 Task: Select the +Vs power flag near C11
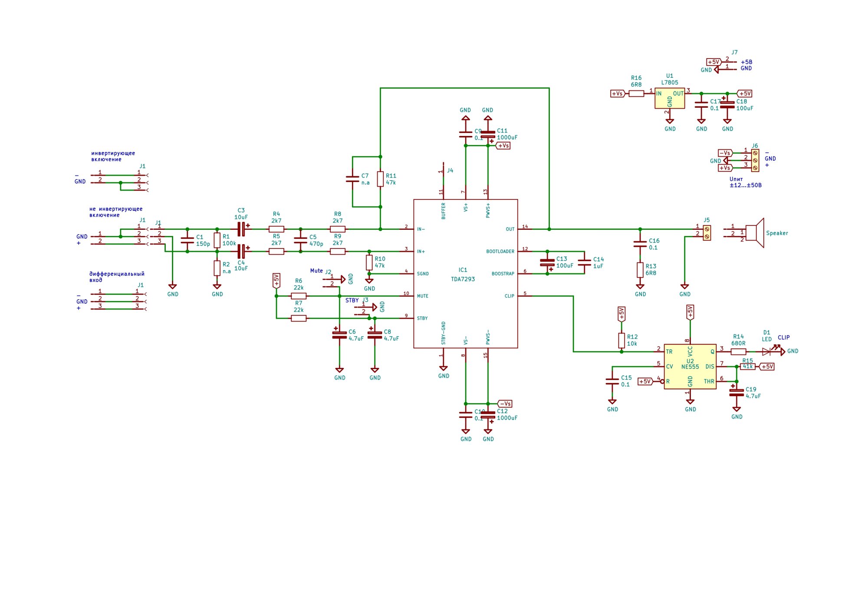503,146
